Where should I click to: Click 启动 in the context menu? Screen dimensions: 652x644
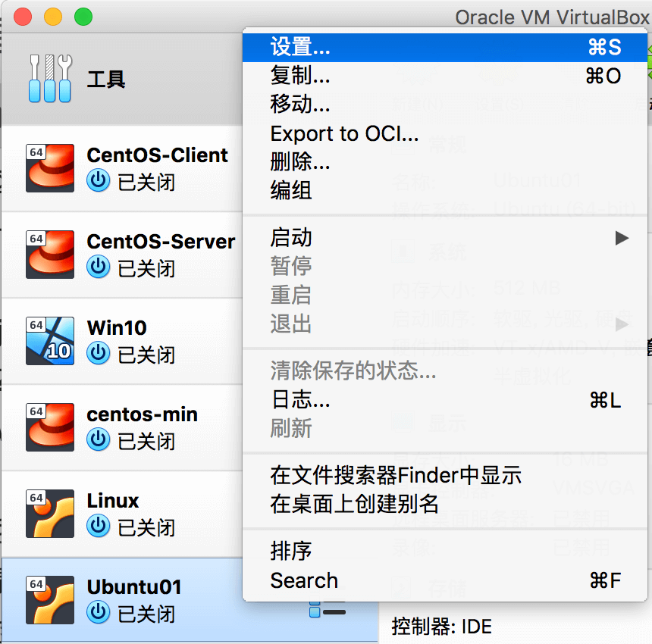click(445, 238)
